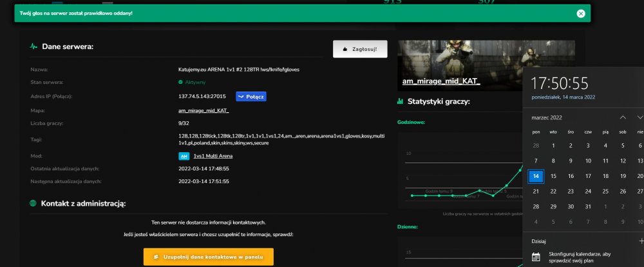Click the marzec 2022 month header
Image resolution: width=644 pixels, height=267 pixels.
(x=547, y=117)
